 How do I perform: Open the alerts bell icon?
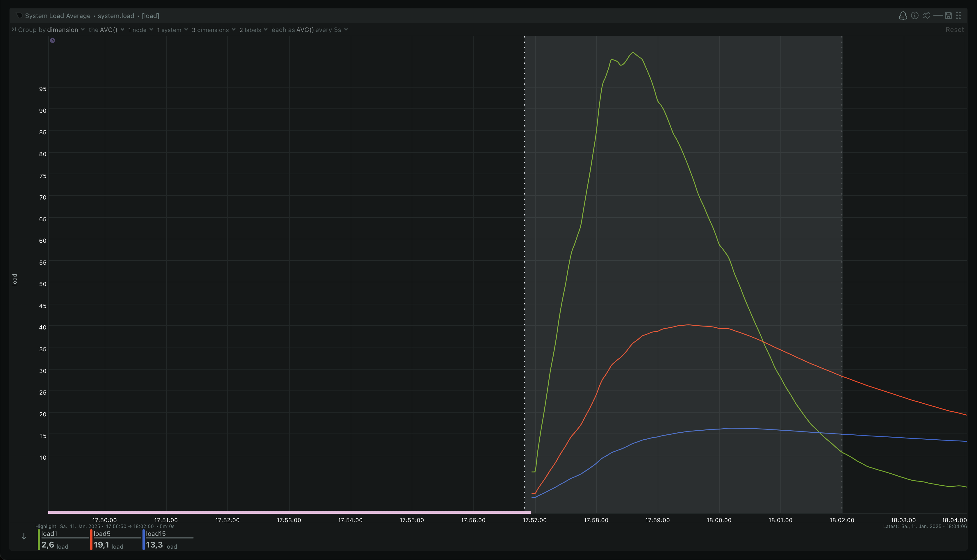(x=903, y=15)
